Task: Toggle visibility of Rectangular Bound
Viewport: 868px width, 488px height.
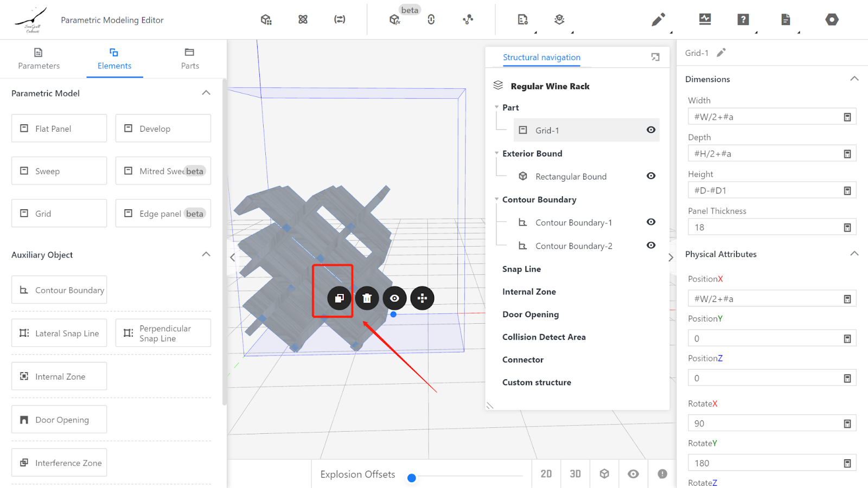Action: click(x=651, y=176)
